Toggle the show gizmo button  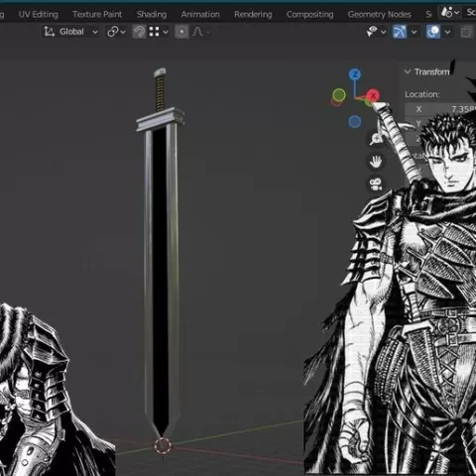[x=400, y=32]
